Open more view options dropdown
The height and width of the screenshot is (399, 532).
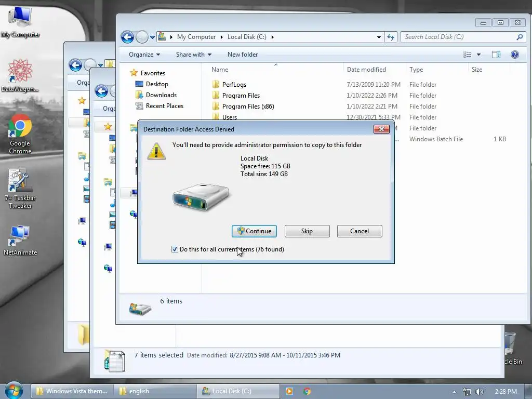478,54
